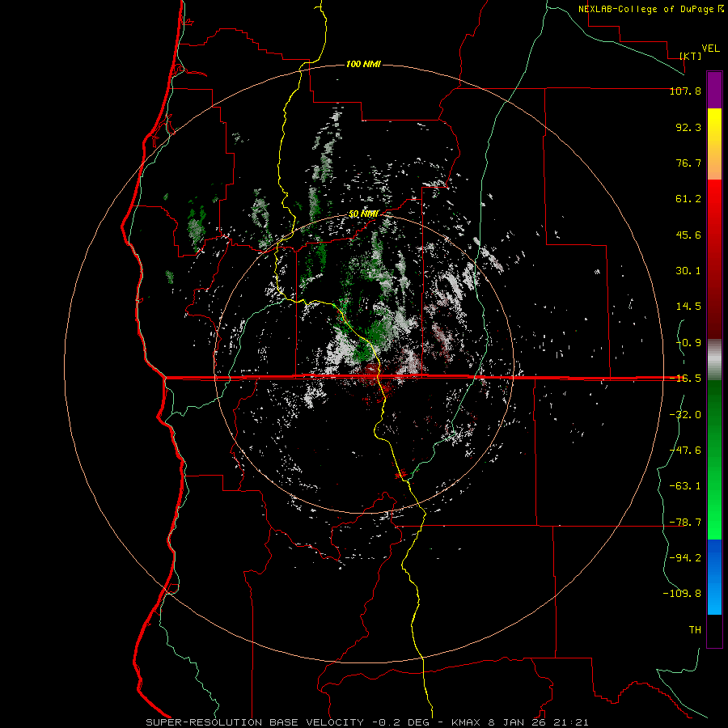Click the -32.0 velocity scale value

[x=685, y=415]
